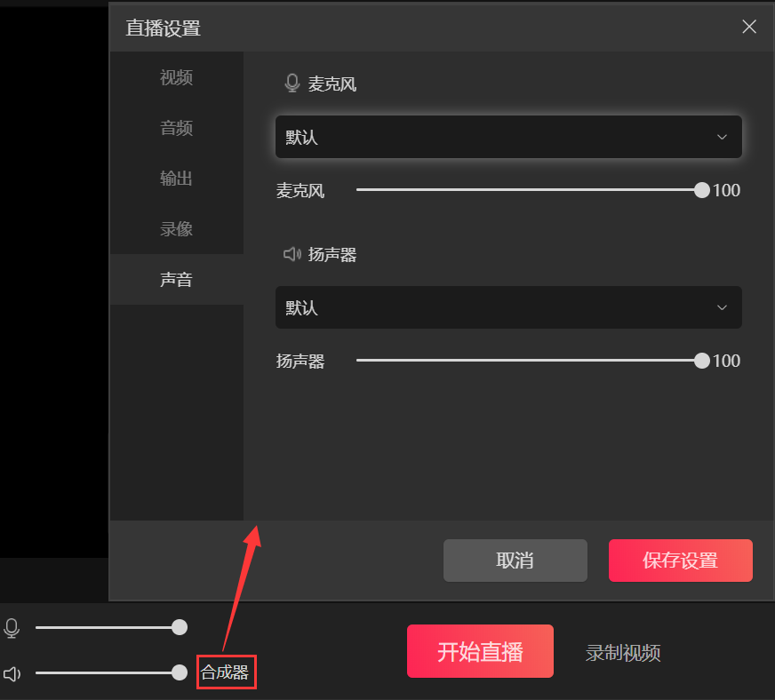Click the microphone icon beside 麦克风 heading

(x=292, y=83)
